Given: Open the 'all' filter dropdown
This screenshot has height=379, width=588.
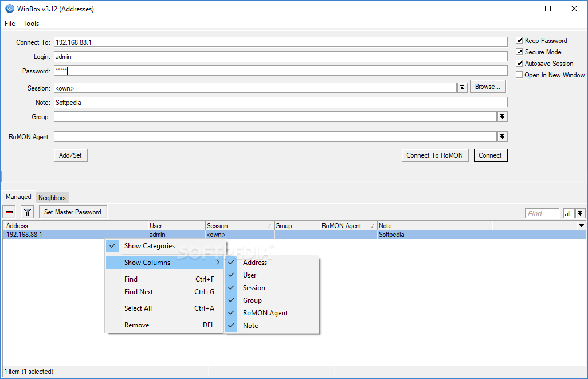Looking at the screenshot, I should [x=581, y=213].
